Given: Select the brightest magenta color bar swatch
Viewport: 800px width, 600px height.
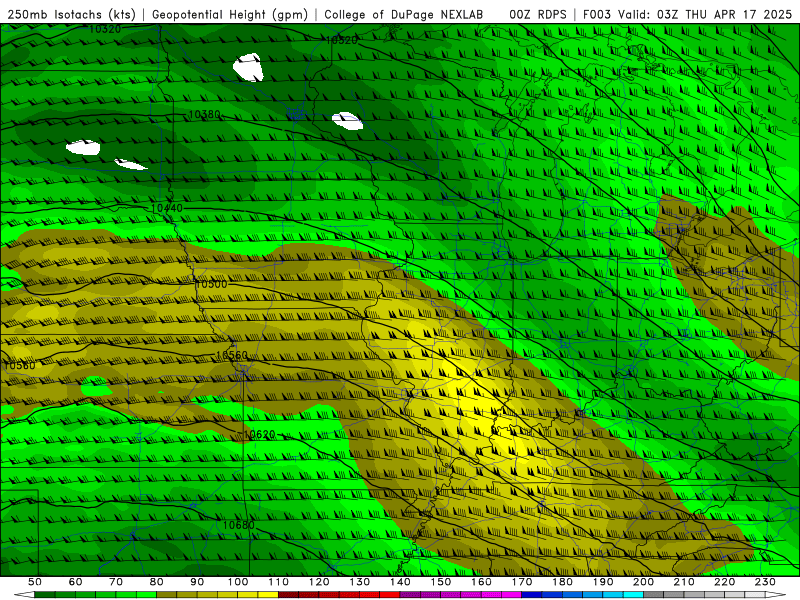Looking at the screenshot, I should (512, 594).
